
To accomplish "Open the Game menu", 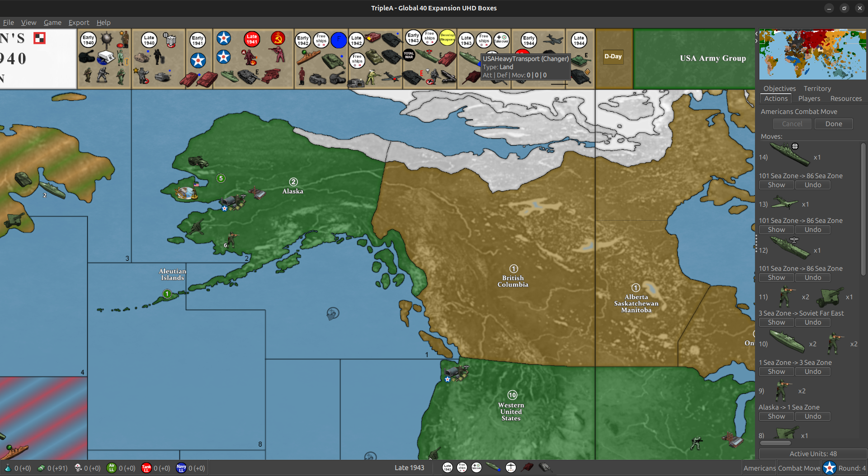I will (x=52, y=22).
